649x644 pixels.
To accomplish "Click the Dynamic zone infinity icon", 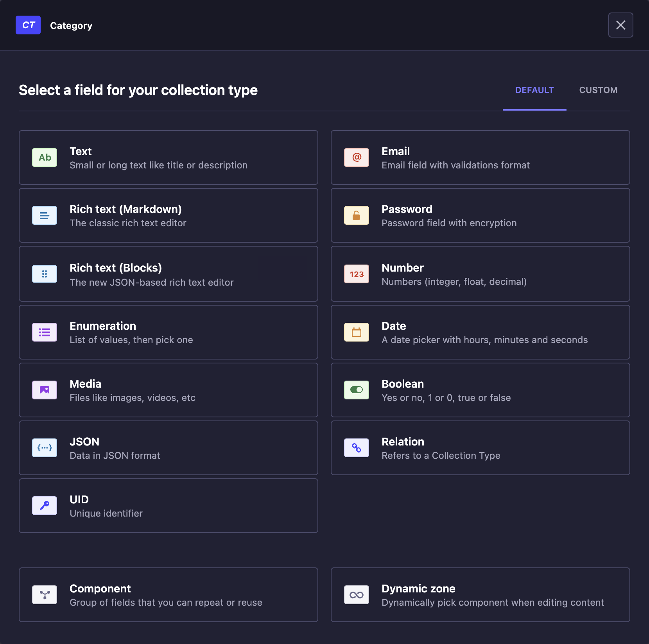I will pos(357,595).
